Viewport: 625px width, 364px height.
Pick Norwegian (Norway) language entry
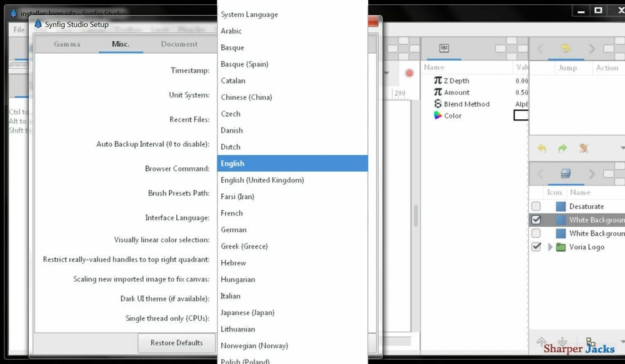pos(292,346)
